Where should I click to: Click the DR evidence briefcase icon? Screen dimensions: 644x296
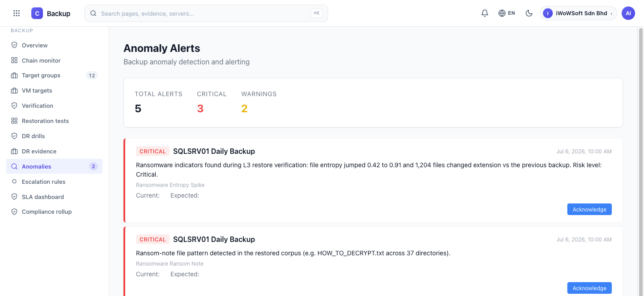(14, 152)
